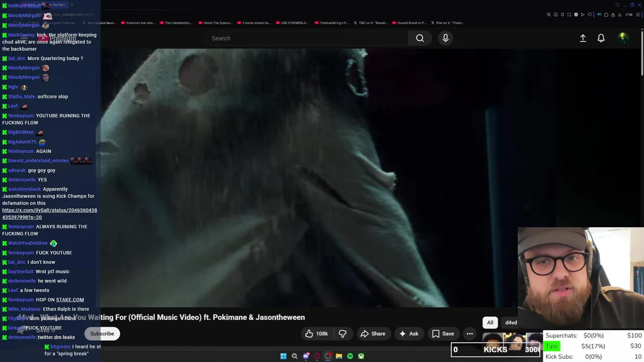Focus the YouTube search field
The width and height of the screenshot is (644, 362).
[307, 38]
